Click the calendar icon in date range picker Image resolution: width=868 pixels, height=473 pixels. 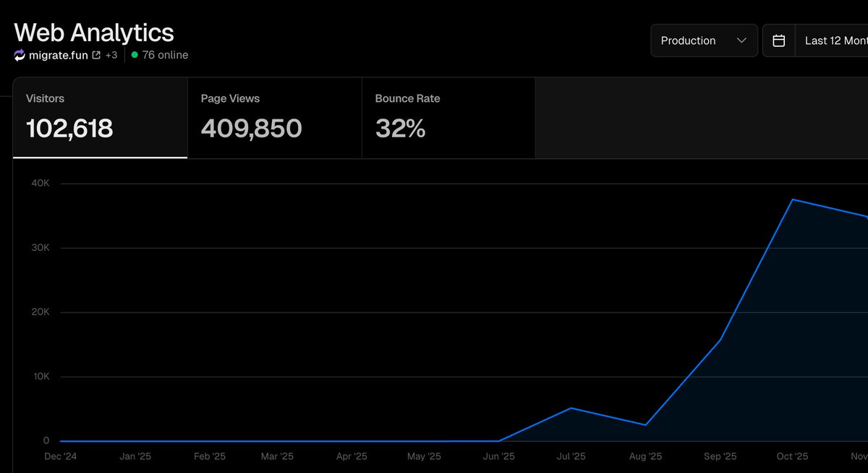pyautogui.click(x=779, y=41)
